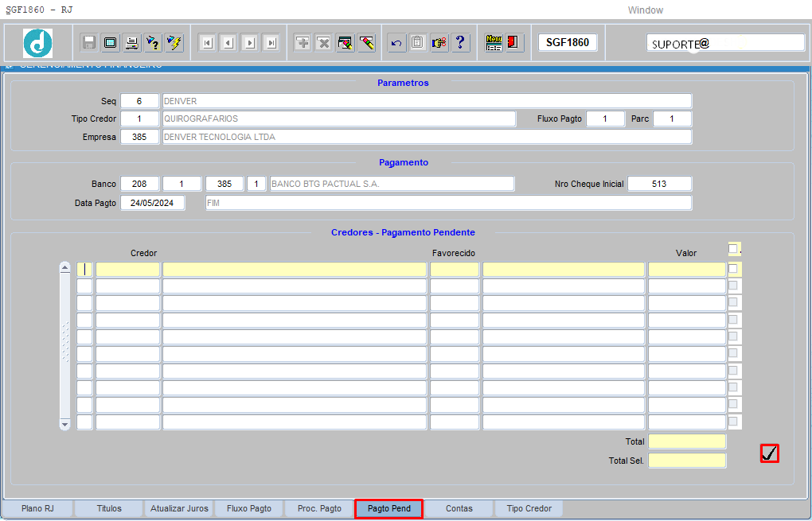Check the second creditor row checkbox
Image resolution: width=812 pixels, height=521 pixels.
click(x=733, y=286)
